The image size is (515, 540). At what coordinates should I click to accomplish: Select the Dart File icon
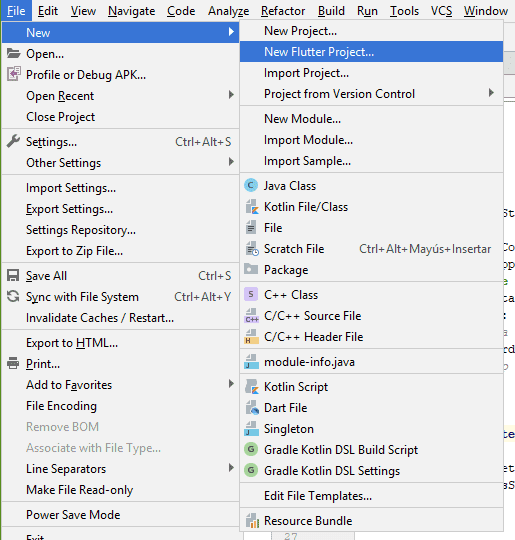pos(252,408)
